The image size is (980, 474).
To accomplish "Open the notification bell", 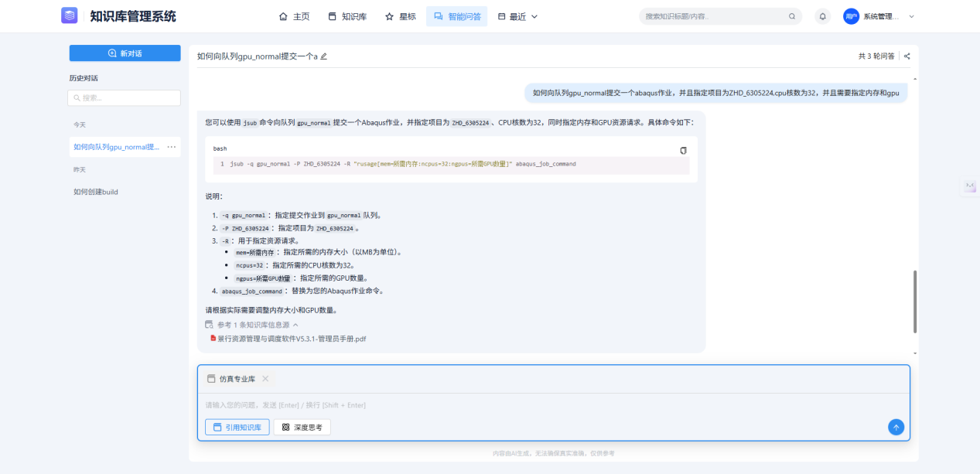I will (823, 16).
